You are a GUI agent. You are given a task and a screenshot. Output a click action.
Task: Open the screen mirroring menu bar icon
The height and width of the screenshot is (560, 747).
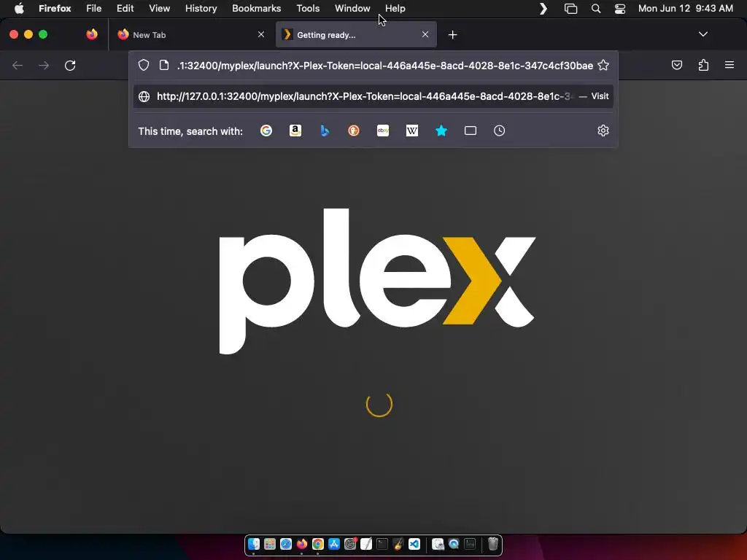[x=570, y=9]
